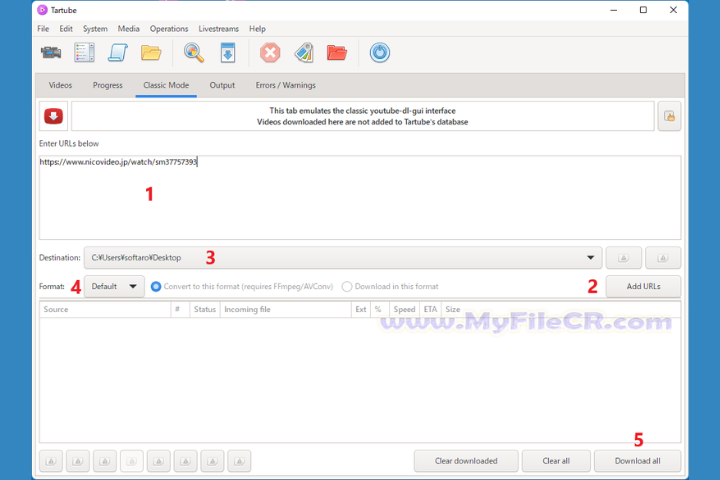Click the Incoming file column header
Screen dimensions: 720x480
point(286,309)
